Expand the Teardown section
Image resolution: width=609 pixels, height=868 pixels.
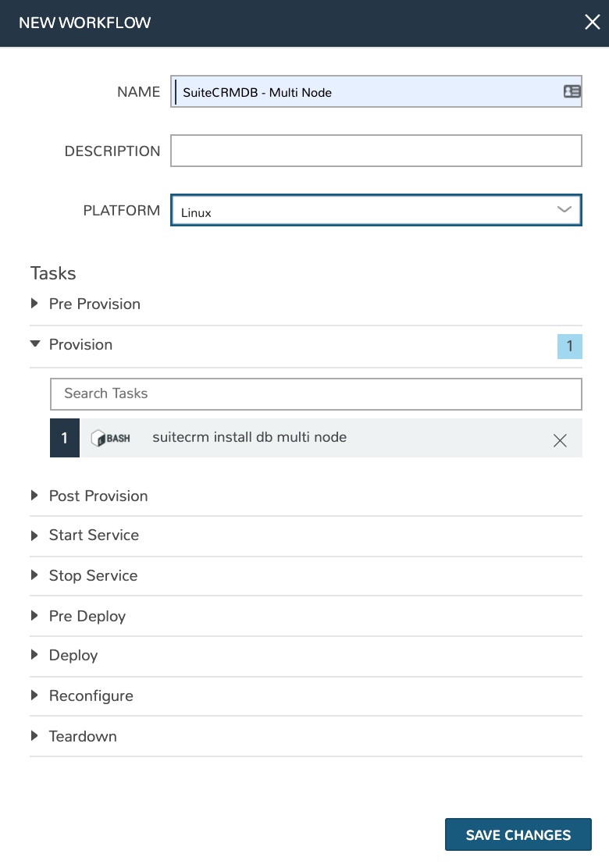pyautogui.click(x=83, y=736)
